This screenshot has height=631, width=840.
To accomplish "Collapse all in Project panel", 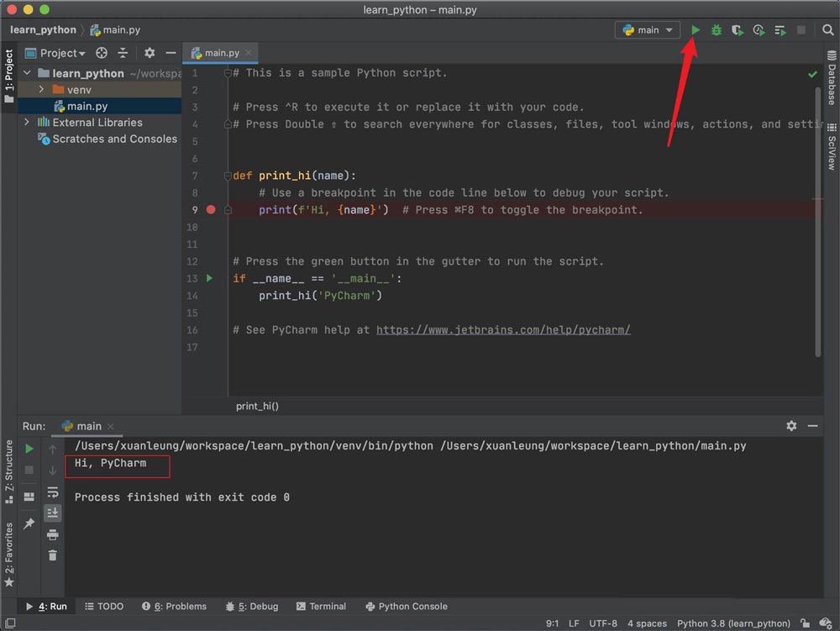I will coord(123,53).
